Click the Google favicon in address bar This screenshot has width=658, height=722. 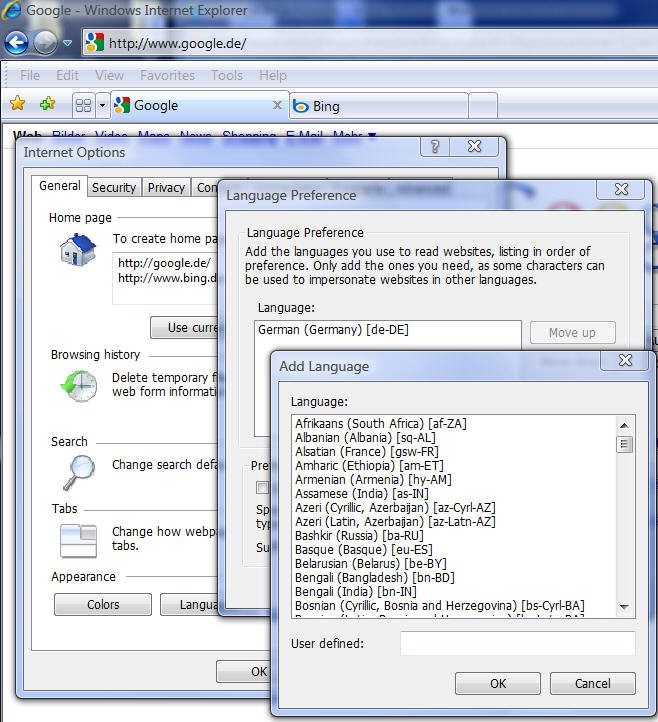pyautogui.click(x=95, y=43)
